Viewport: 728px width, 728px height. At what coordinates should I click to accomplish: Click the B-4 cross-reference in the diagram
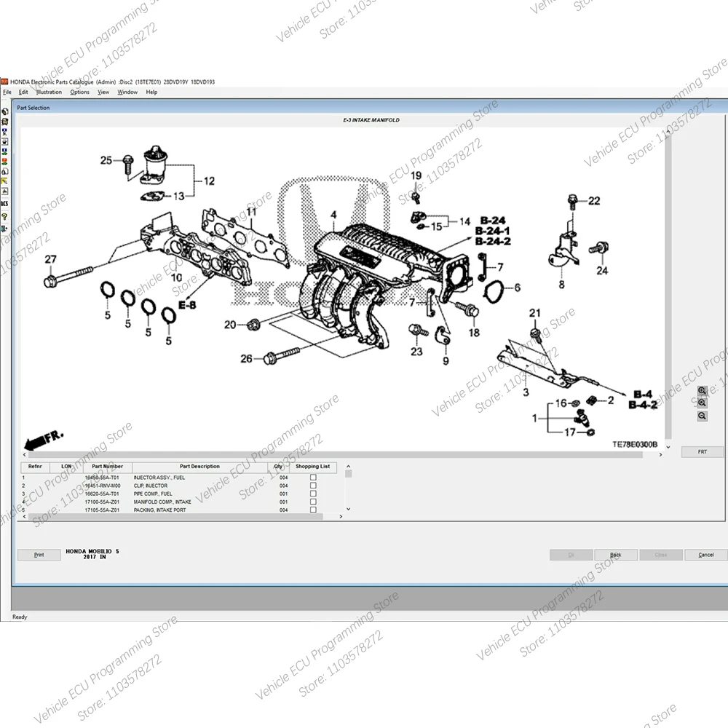click(x=643, y=394)
